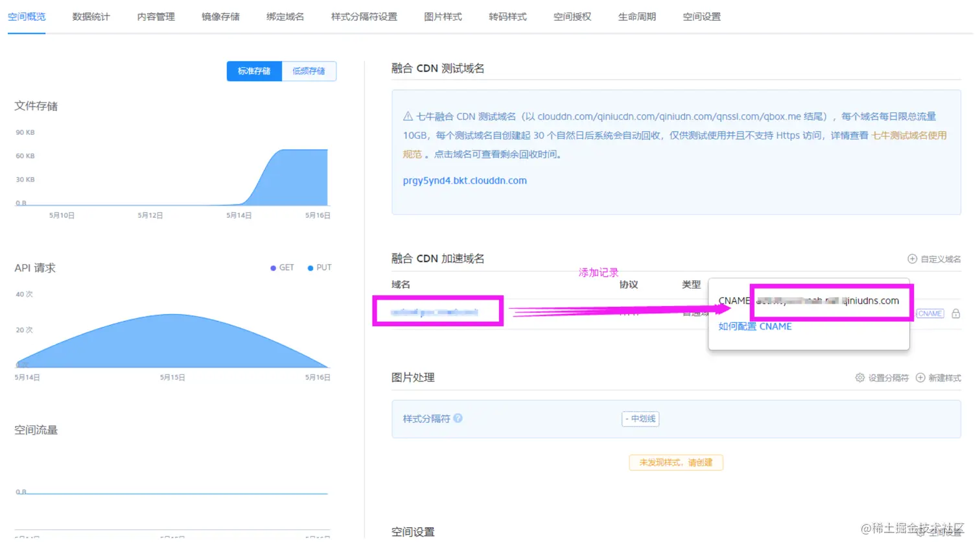This screenshot has width=980, height=550.
Task: Click the 文件存储 chart title
Action: click(x=36, y=106)
